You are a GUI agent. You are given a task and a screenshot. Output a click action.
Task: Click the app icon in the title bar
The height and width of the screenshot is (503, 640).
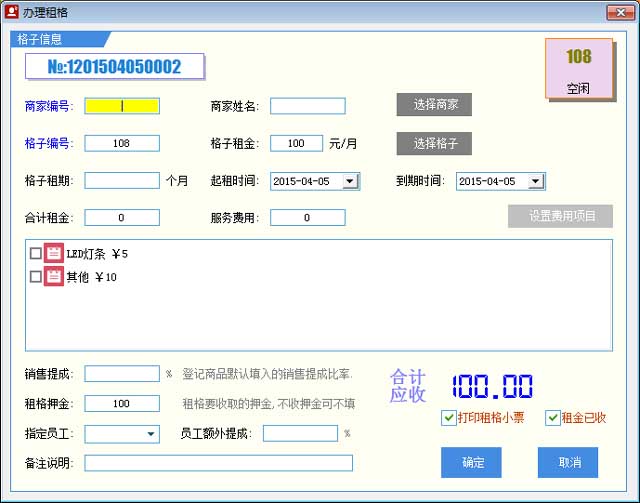coord(11,11)
